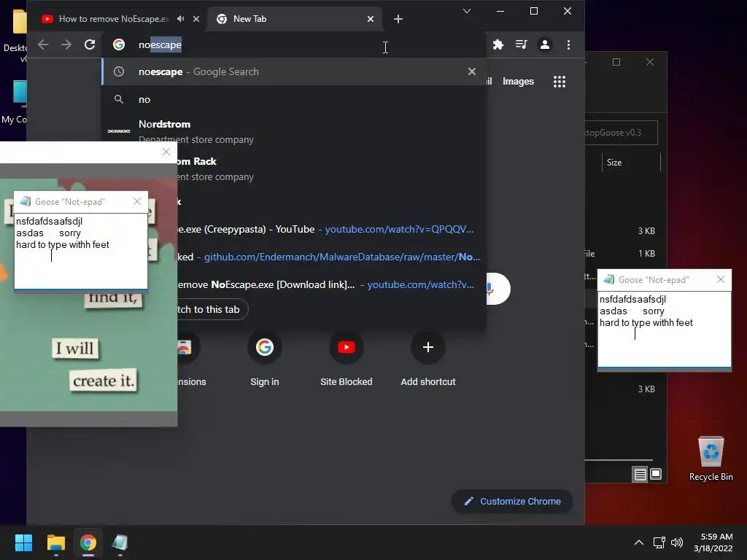Click the text area of right Not-epad
This screenshot has height=560, width=747.
[x=664, y=329]
